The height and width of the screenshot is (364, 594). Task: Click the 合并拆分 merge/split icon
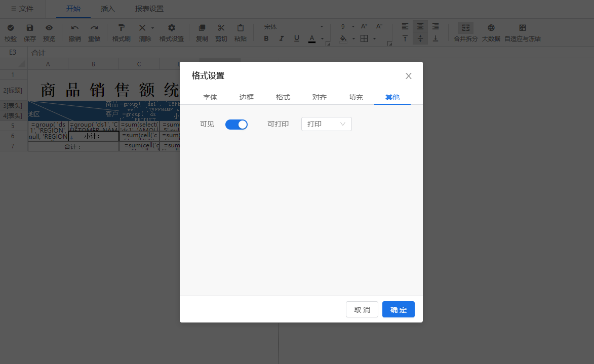click(465, 28)
